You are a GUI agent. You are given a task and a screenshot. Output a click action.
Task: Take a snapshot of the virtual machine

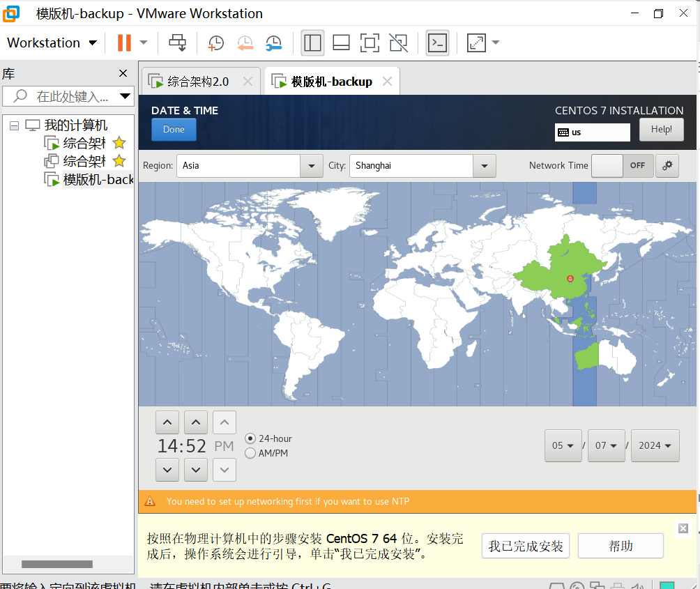pos(216,43)
